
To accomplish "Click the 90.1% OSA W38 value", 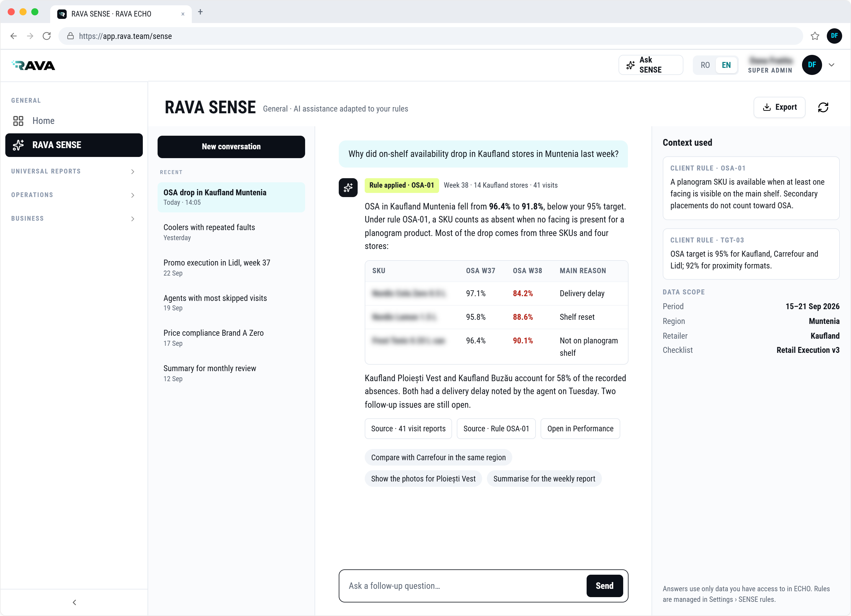I will tap(523, 341).
